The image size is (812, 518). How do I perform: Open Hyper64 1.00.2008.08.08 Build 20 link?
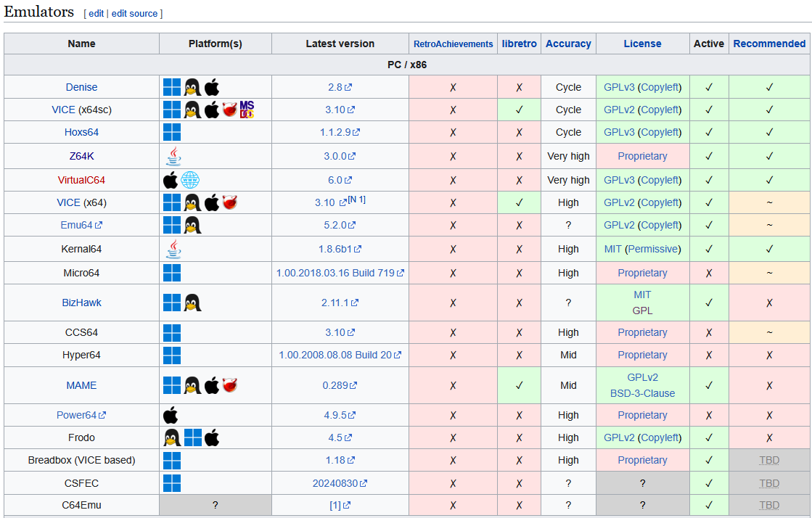(340, 355)
